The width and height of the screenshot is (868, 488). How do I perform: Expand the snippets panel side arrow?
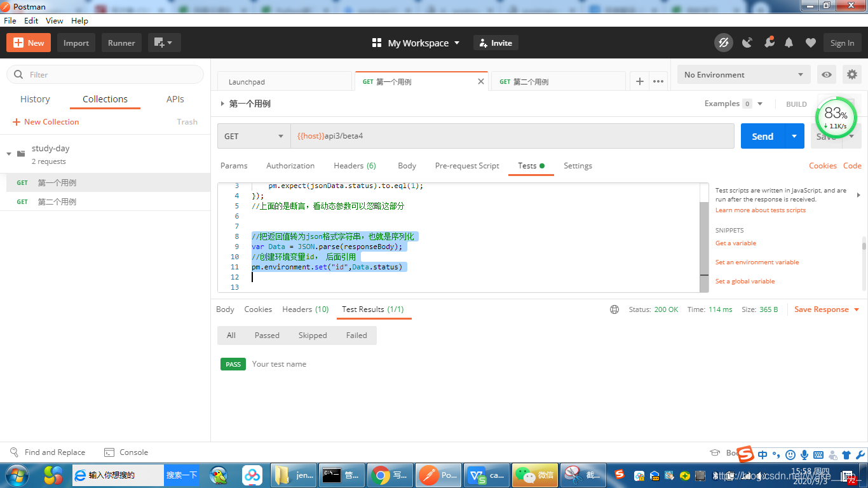coord(858,195)
